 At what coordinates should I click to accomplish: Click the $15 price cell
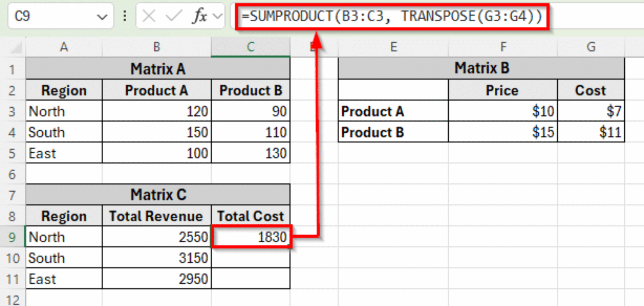coord(503,132)
